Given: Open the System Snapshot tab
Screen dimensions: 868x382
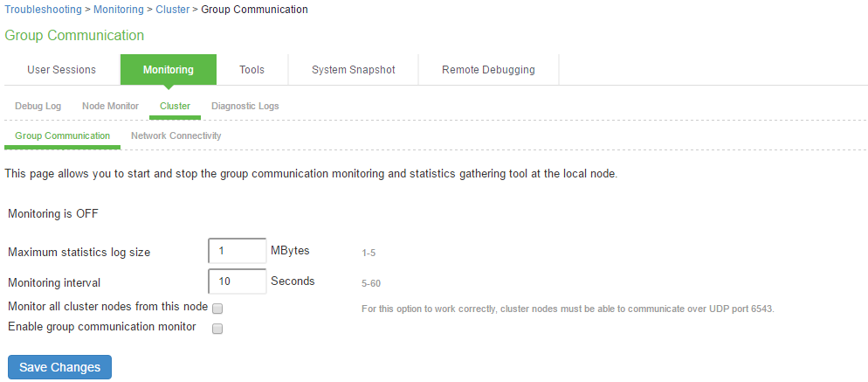Looking at the screenshot, I should pos(353,70).
